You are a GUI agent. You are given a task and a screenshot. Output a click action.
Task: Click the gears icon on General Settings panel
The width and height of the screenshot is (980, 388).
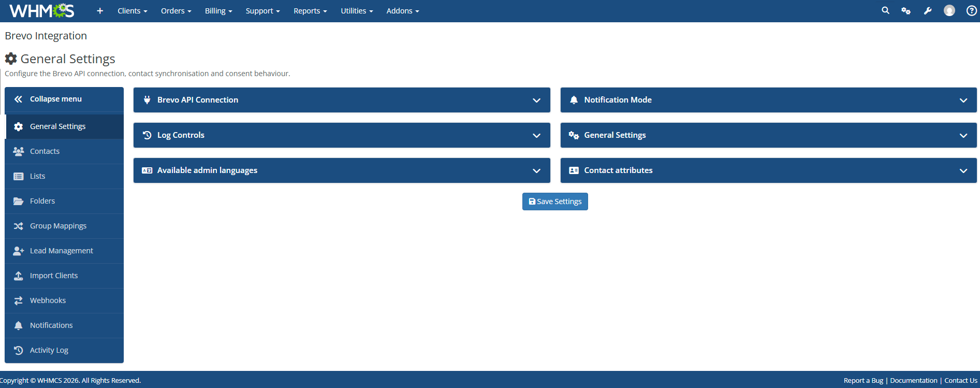pyautogui.click(x=574, y=135)
